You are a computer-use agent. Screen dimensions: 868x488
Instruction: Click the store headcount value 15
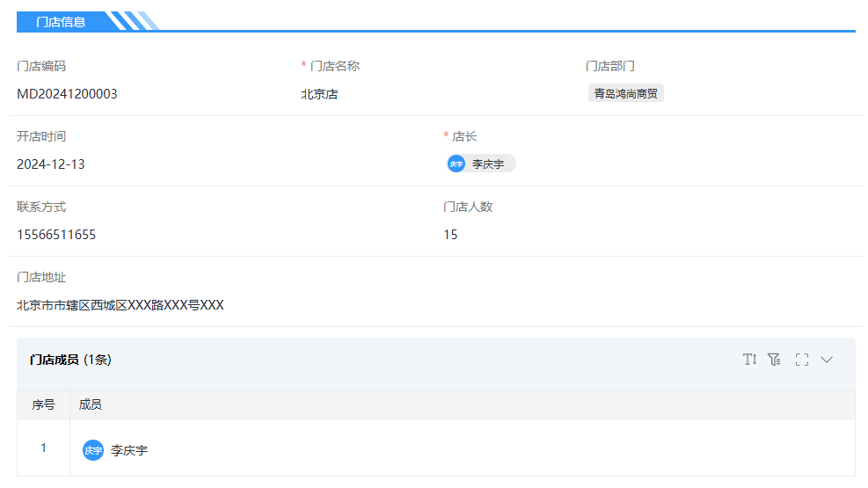tap(450, 235)
